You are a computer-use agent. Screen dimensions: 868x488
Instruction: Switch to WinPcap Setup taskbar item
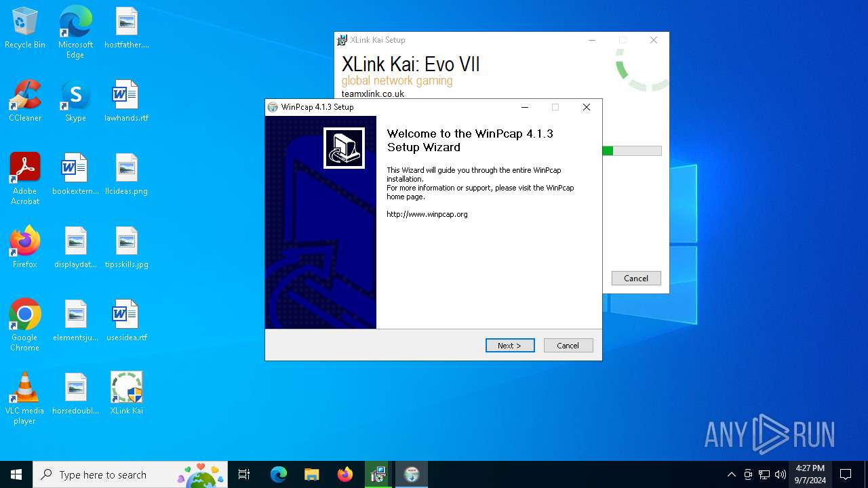[411, 474]
